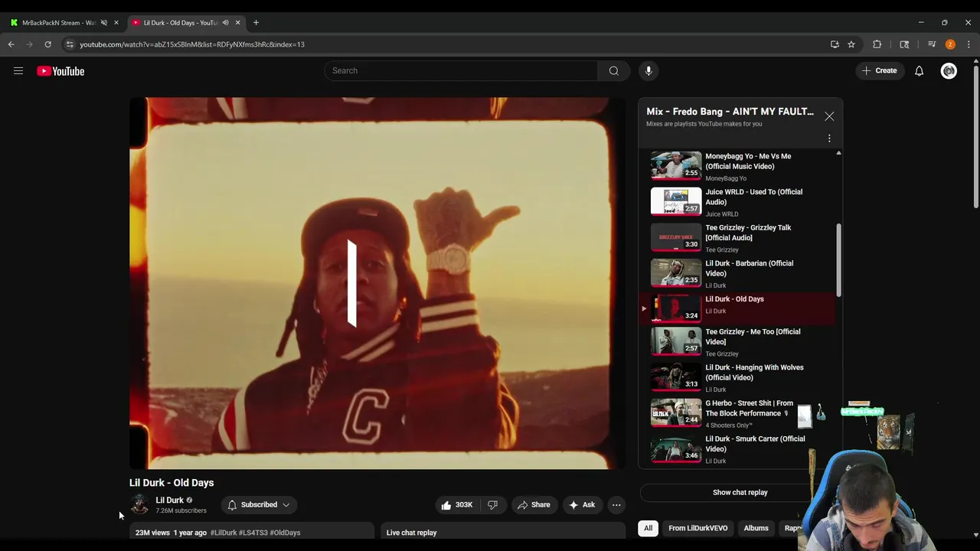Click the page vertical scrollbar

pyautogui.click(x=975, y=138)
